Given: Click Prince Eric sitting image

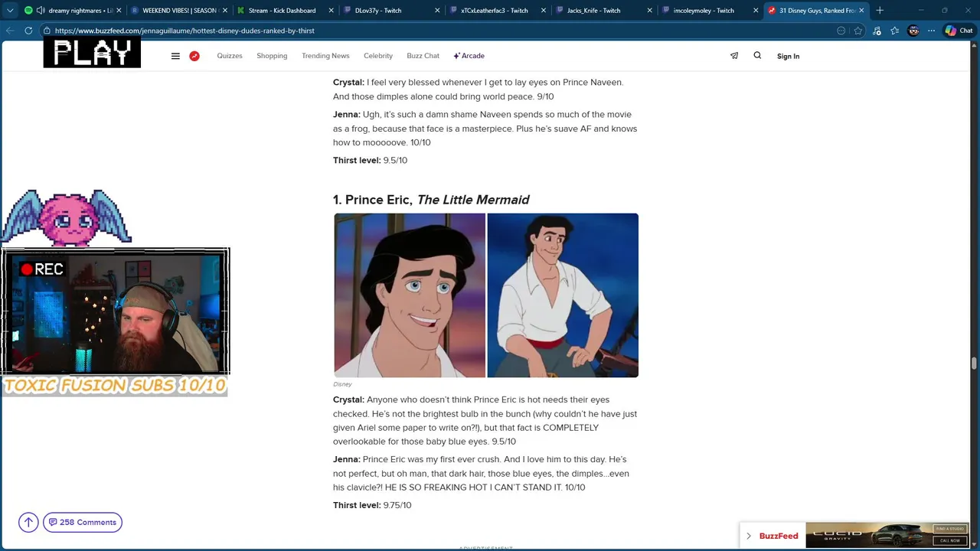Looking at the screenshot, I should pyautogui.click(x=563, y=295).
